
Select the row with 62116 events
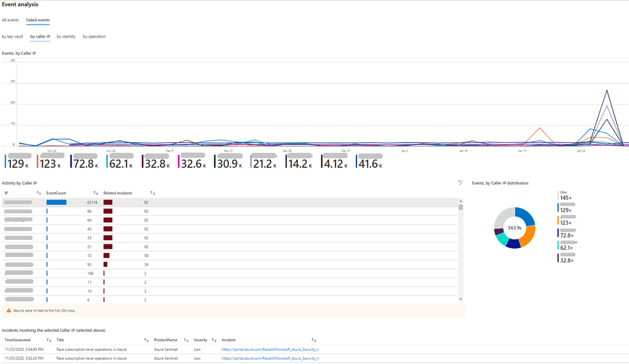tap(230, 202)
